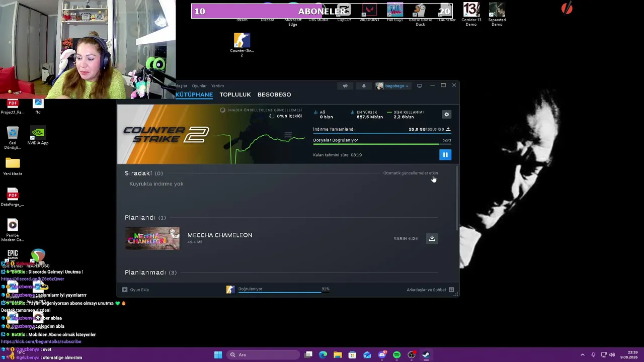Click the download-complete icon beside 55,8 GB
The image size is (644, 362).
coord(448,129)
